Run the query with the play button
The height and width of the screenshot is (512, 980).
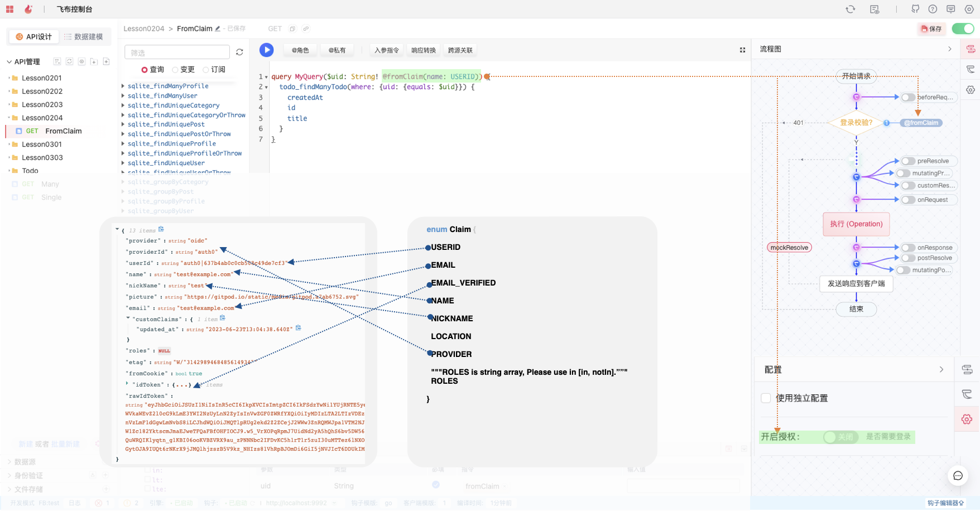pyautogui.click(x=266, y=50)
